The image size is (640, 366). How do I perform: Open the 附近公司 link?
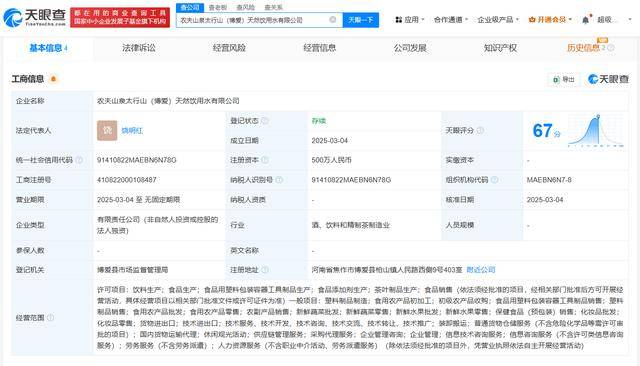click(481, 270)
